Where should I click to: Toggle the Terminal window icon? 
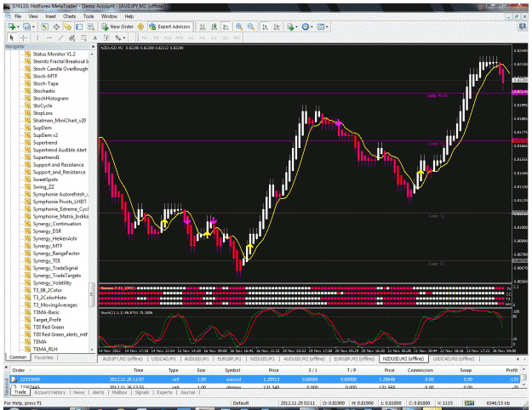(79, 26)
